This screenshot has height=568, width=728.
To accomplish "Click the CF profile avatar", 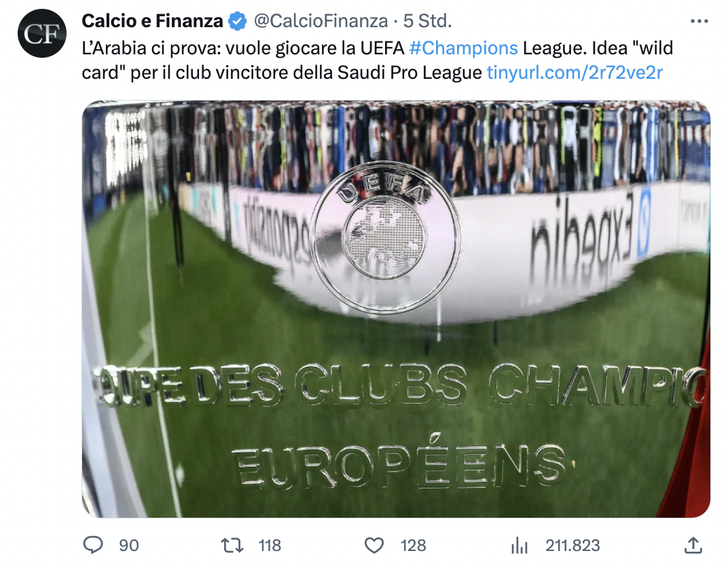I will coord(42,33).
